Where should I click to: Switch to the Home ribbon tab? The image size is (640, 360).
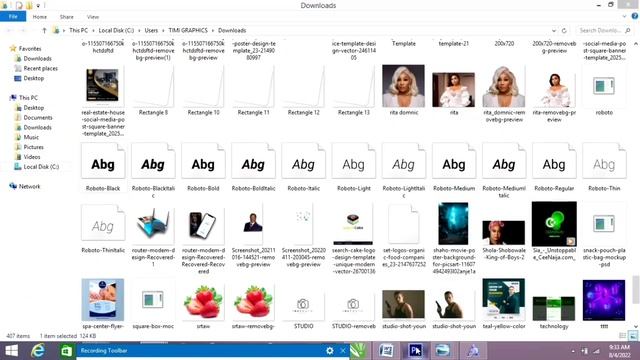click(40, 17)
